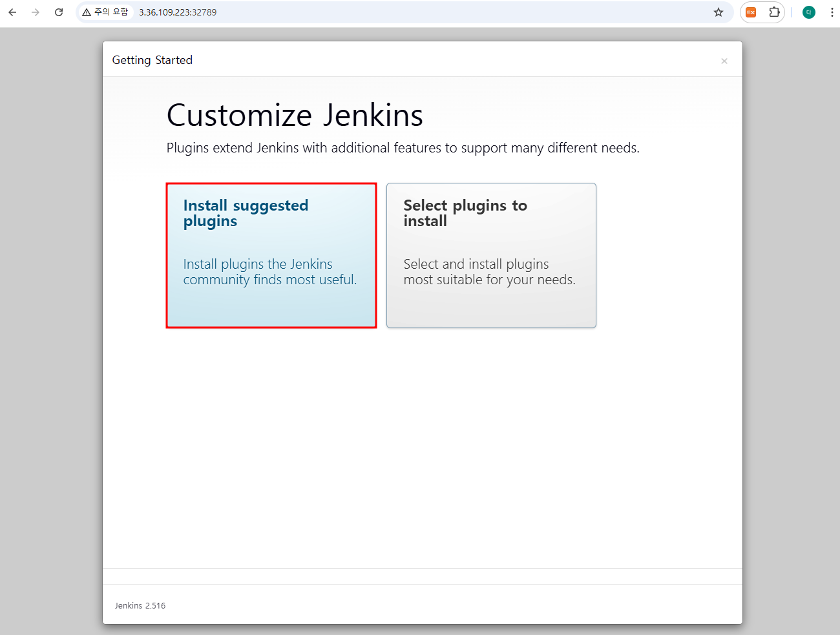Open the Chrome three-dot menu
The width and height of the screenshot is (840, 635).
tap(832, 12)
